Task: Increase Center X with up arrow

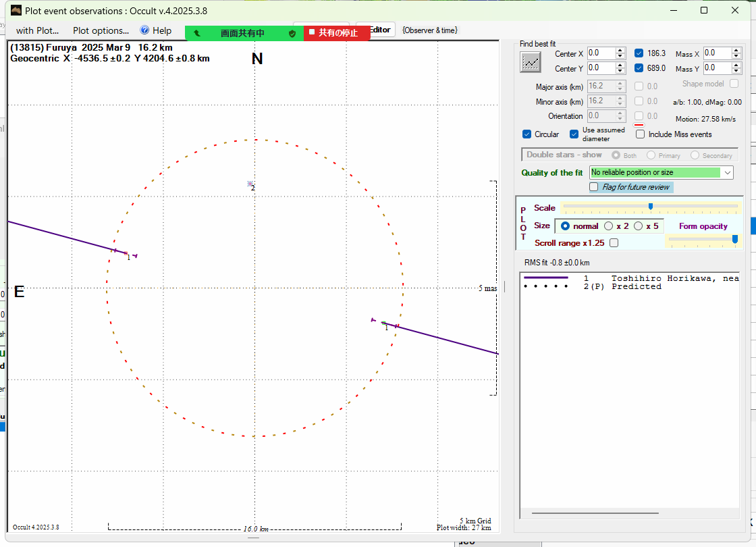Action: click(620, 50)
